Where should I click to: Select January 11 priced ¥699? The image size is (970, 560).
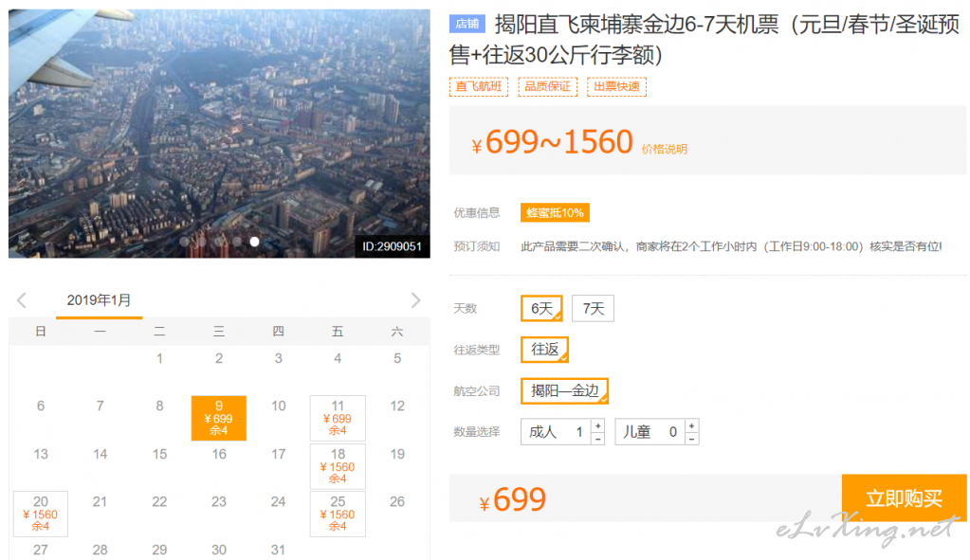click(x=338, y=419)
